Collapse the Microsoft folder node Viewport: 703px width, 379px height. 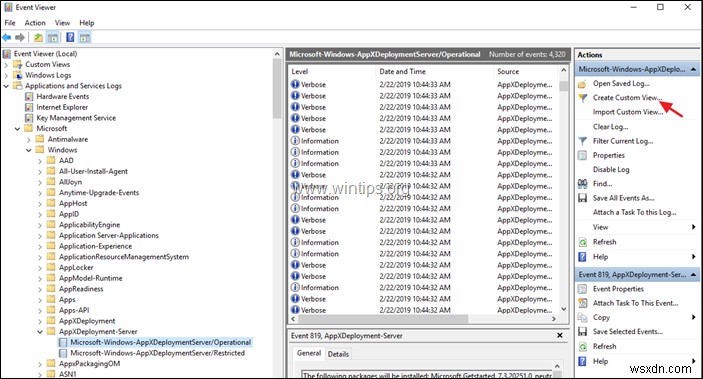pos(17,129)
